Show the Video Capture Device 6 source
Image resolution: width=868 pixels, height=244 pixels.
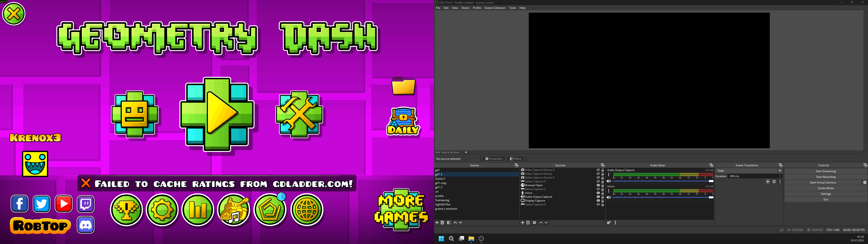click(598, 178)
